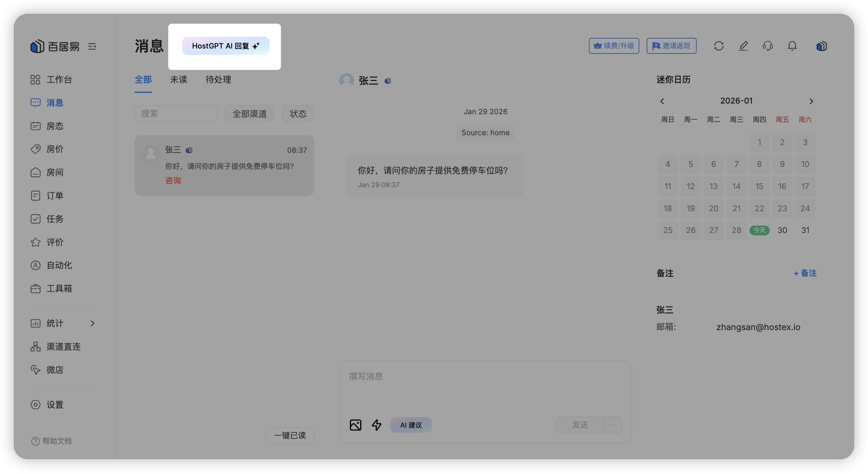This screenshot has width=868, height=473.
Task: Click the 搜索 message search field
Action: (176, 114)
